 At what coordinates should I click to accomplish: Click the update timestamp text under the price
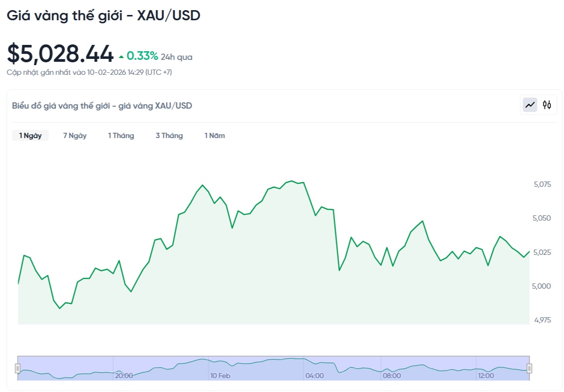tap(88, 72)
